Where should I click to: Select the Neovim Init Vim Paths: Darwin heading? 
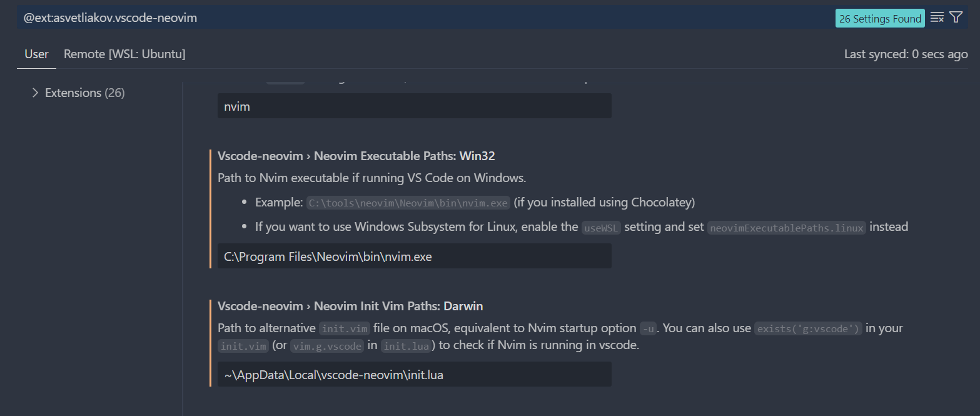(x=350, y=306)
